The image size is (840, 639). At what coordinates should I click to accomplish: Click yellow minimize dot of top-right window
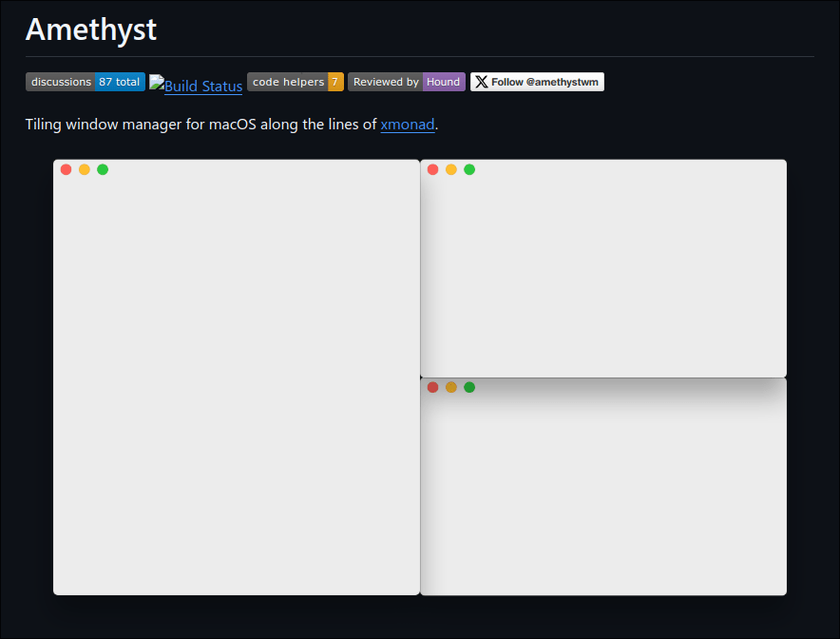click(x=451, y=169)
